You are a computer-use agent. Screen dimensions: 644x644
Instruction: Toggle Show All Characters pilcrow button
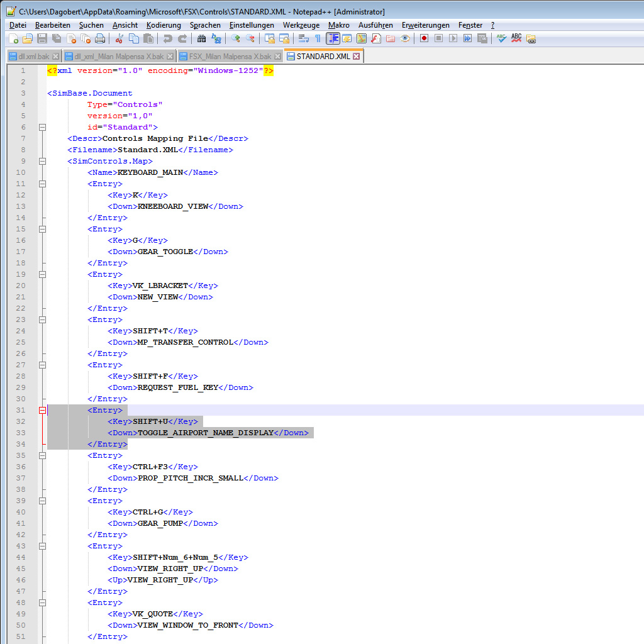click(x=318, y=38)
